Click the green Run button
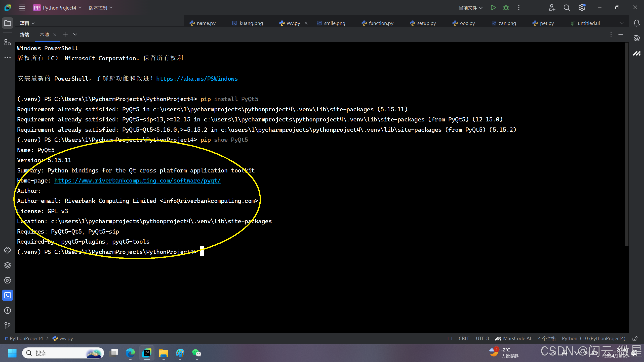Screen dimensions: 644x362 493,8
